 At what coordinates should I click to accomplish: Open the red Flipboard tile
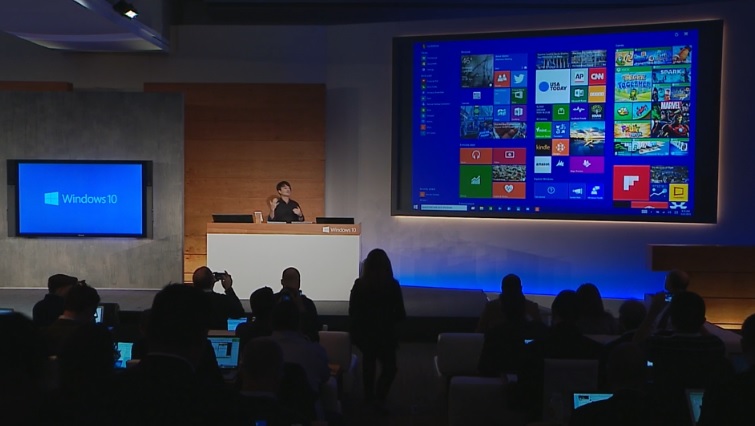click(x=632, y=182)
